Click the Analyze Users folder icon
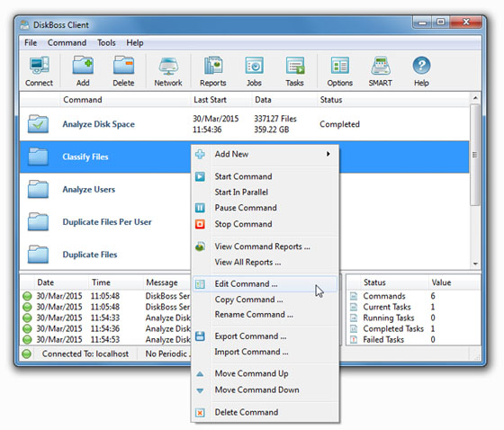Viewport: 504px width, 430px height. click(x=38, y=189)
